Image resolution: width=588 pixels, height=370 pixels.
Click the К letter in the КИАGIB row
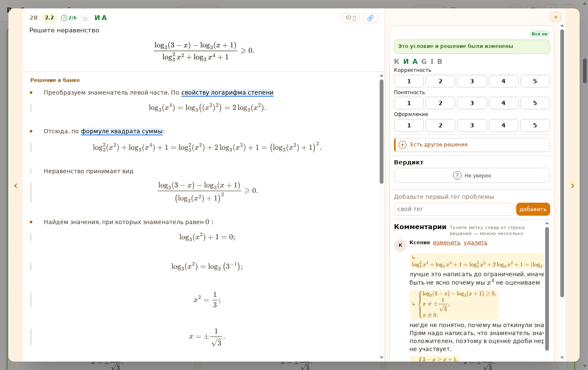tap(396, 61)
